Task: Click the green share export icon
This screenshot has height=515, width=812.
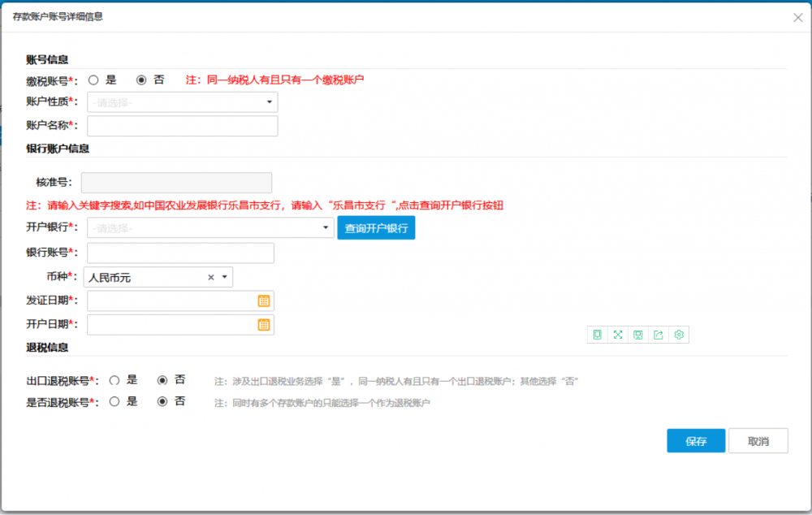Action: [659, 335]
